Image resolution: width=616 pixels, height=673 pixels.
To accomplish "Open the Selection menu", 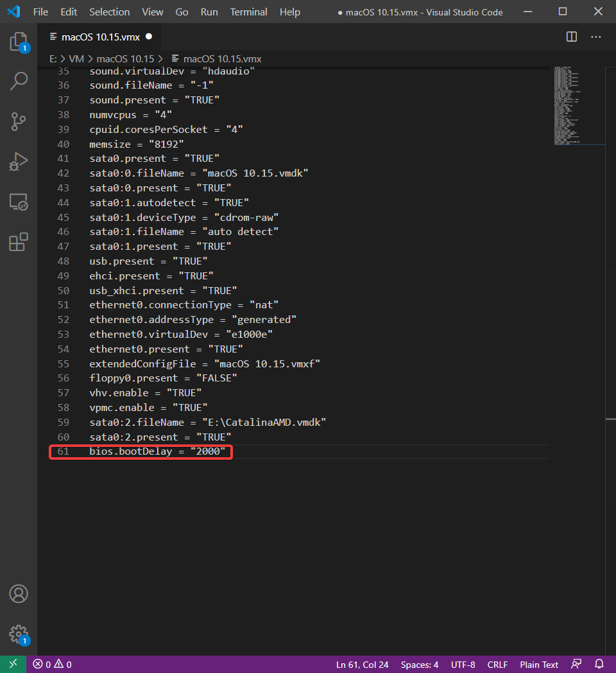I will pyautogui.click(x=109, y=12).
